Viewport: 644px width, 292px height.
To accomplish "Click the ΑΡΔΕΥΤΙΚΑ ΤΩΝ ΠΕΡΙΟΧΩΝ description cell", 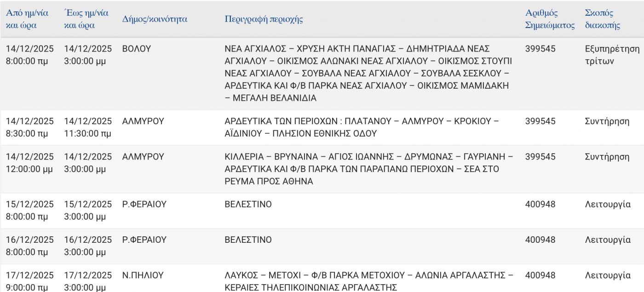I will coord(362,127).
